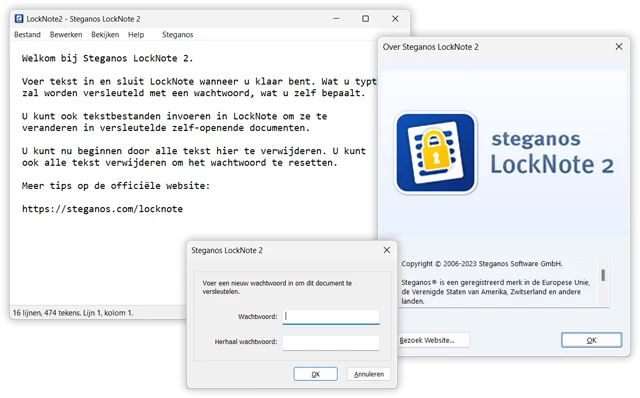Click the 'Herhaal wachtwoord:' label
The image size is (640, 398).
(246, 342)
